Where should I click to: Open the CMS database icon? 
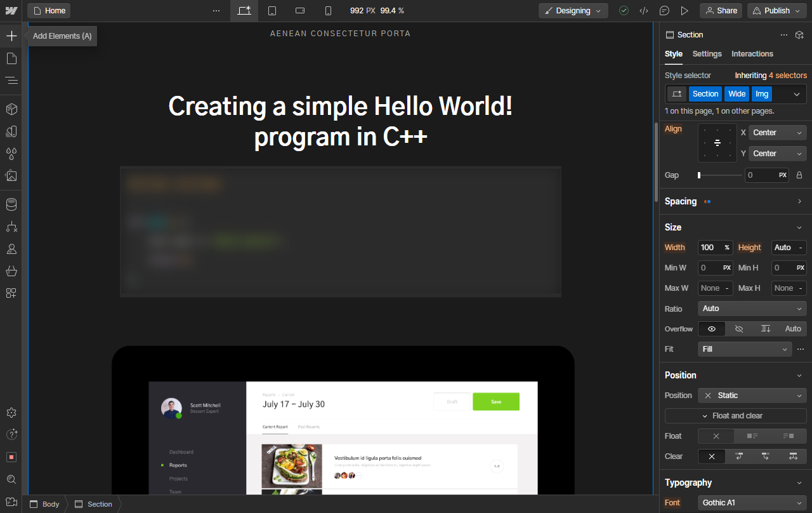click(11, 204)
